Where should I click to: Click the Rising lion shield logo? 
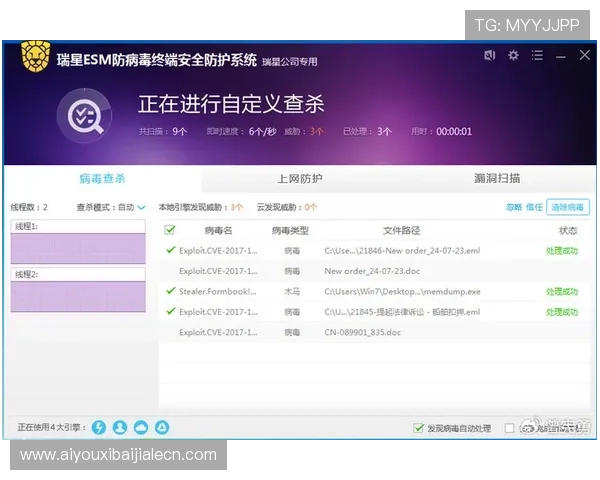[36, 56]
